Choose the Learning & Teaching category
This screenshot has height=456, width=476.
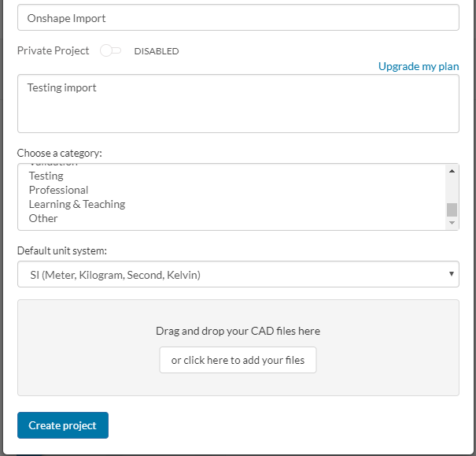point(77,204)
